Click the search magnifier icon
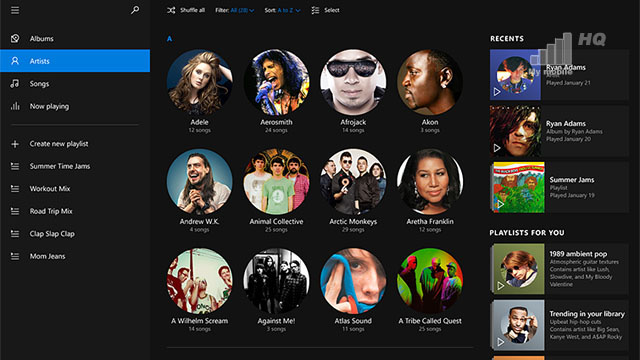640x360 pixels. pyautogui.click(x=135, y=10)
